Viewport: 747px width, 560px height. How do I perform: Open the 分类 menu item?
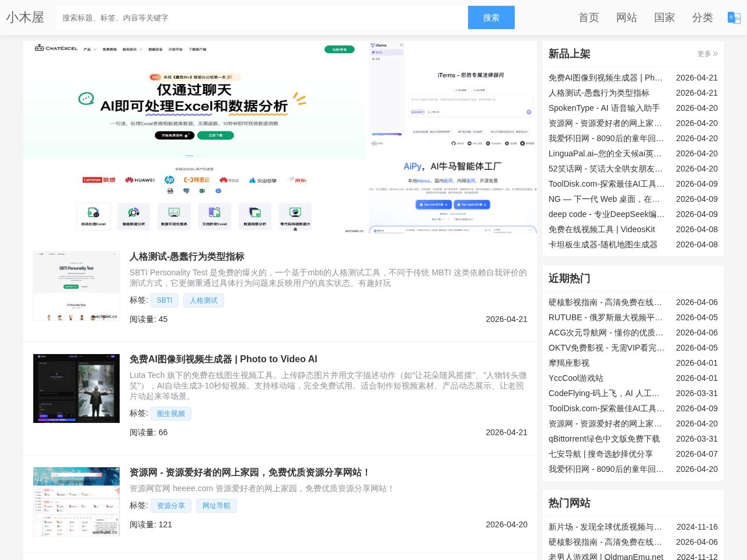click(703, 17)
